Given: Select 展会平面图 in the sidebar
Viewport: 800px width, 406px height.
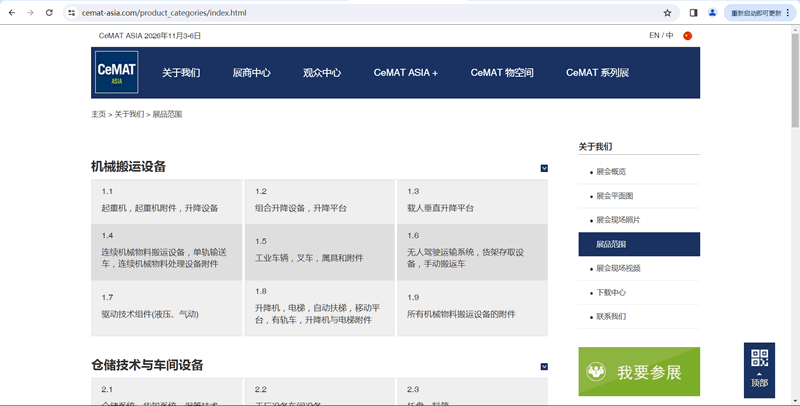Looking at the screenshot, I should click(614, 196).
